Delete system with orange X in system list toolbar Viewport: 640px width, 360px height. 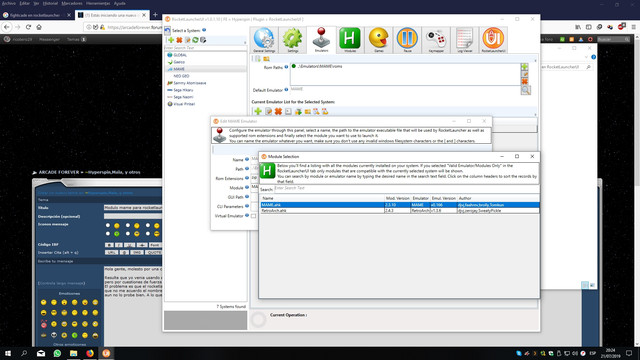coord(179,40)
